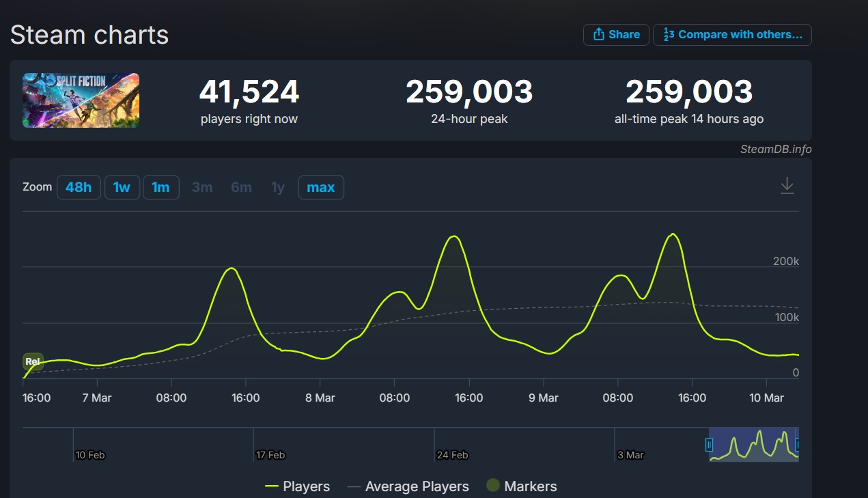Choose the 3m zoom option
Screen dimensions: 868x498
click(202, 186)
